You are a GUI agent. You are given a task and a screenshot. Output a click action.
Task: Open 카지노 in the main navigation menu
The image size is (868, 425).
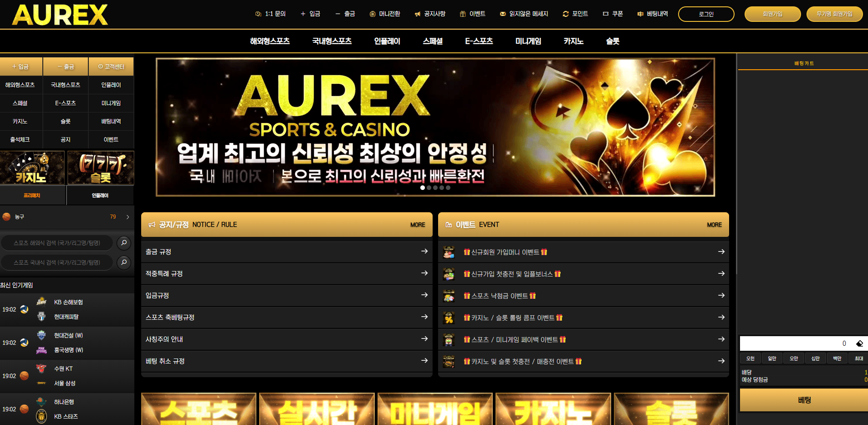573,41
